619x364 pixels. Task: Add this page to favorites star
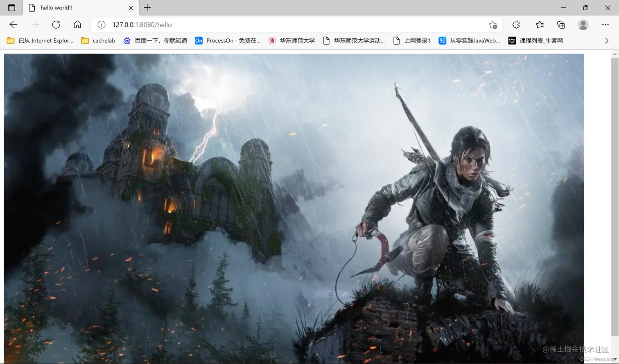[493, 25]
